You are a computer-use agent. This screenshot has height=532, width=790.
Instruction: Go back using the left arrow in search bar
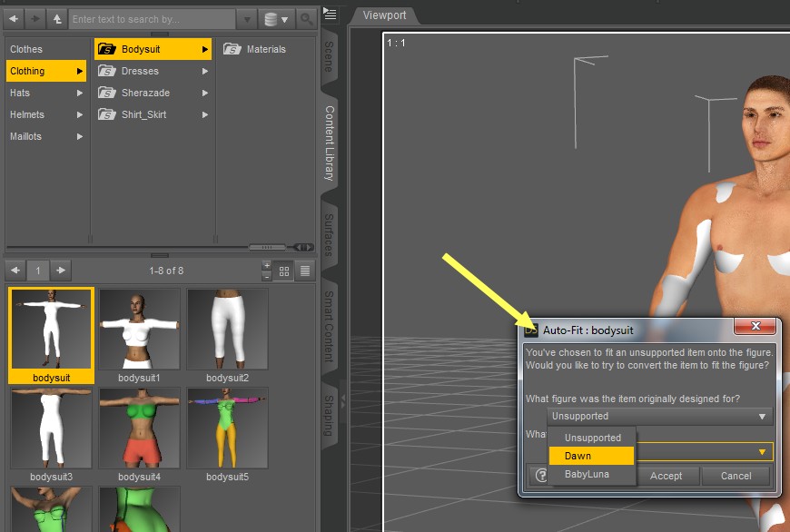click(14, 19)
